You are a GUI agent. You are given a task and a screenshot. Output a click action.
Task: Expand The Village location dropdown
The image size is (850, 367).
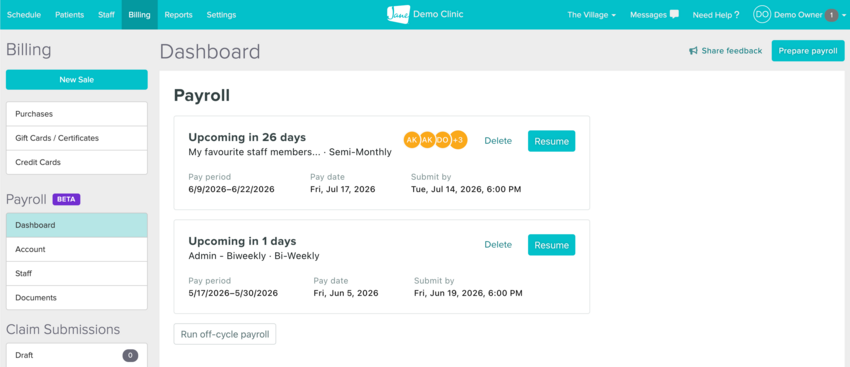591,15
